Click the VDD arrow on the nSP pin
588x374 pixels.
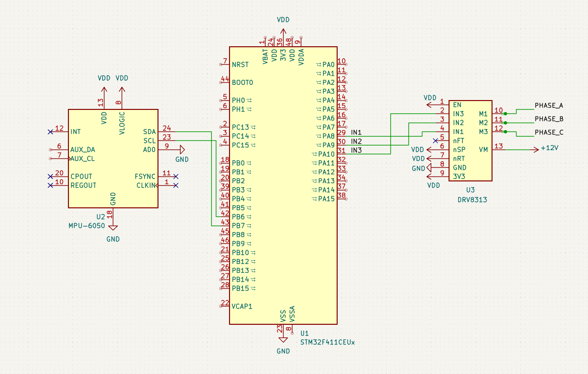pos(430,150)
